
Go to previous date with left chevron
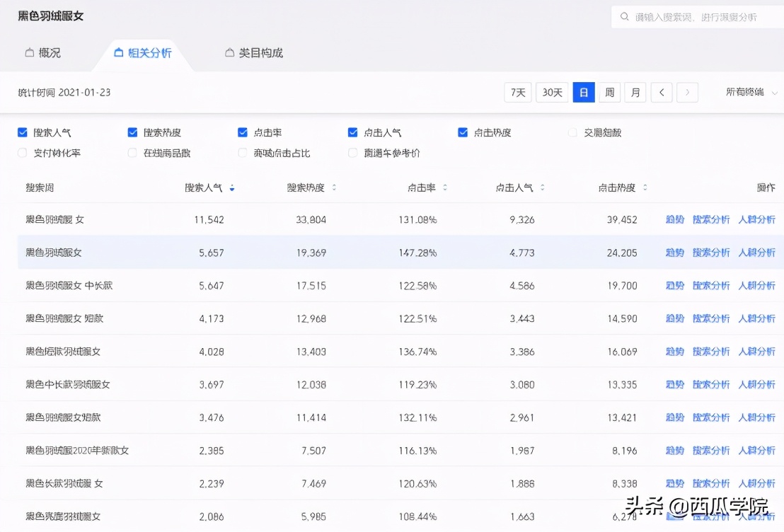click(662, 93)
